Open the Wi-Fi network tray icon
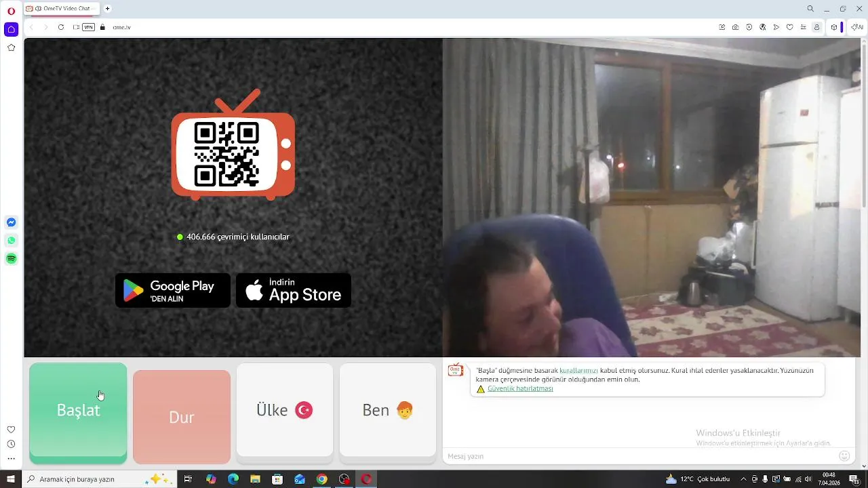This screenshot has width=868, height=488. pos(797,479)
